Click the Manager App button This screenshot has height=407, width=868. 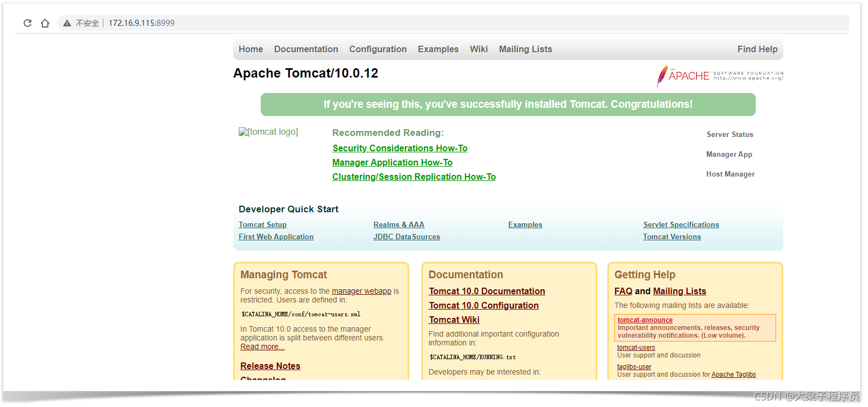tap(729, 155)
